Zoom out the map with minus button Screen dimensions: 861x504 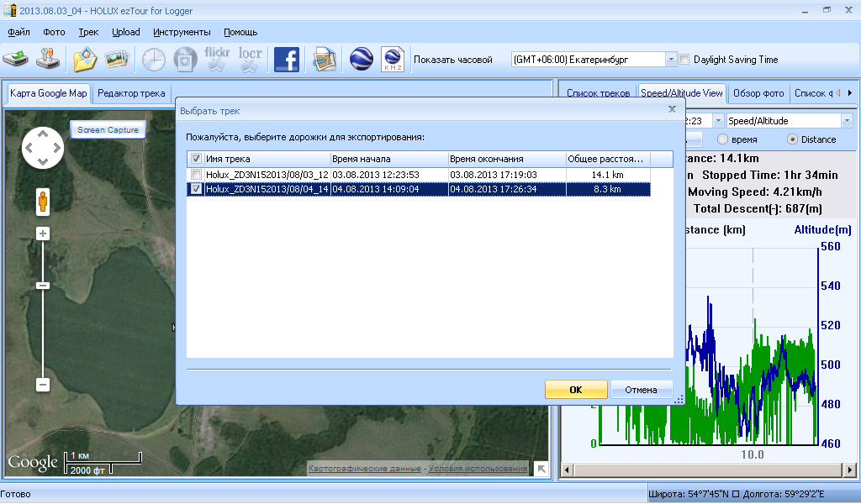(43, 385)
